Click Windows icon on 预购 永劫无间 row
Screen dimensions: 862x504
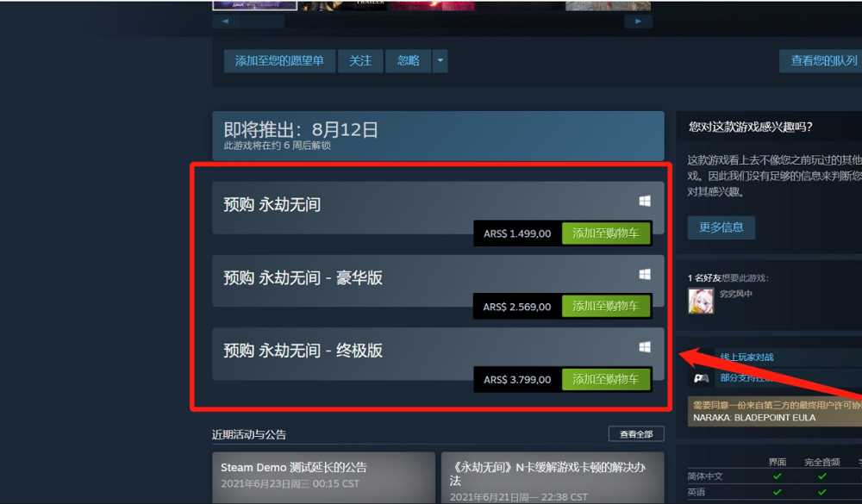click(x=645, y=201)
